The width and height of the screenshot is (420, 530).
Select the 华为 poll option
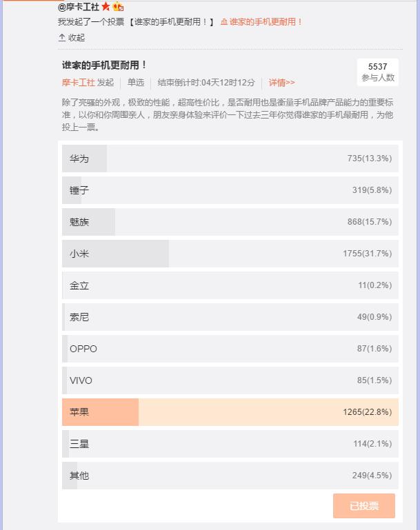click(x=230, y=159)
